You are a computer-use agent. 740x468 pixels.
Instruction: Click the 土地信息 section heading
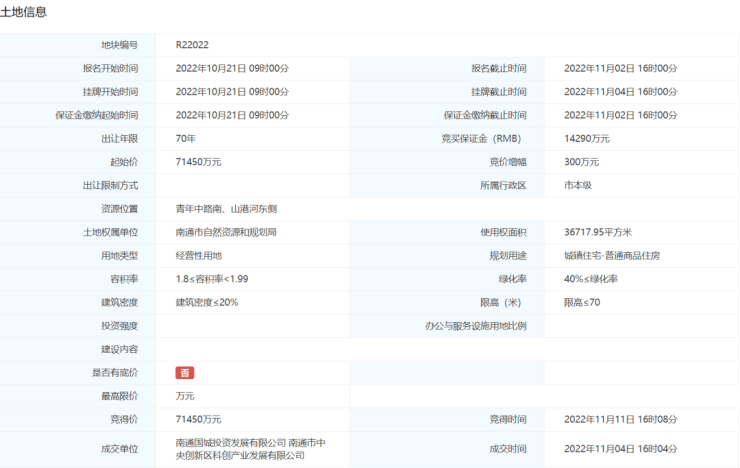[x=23, y=12]
